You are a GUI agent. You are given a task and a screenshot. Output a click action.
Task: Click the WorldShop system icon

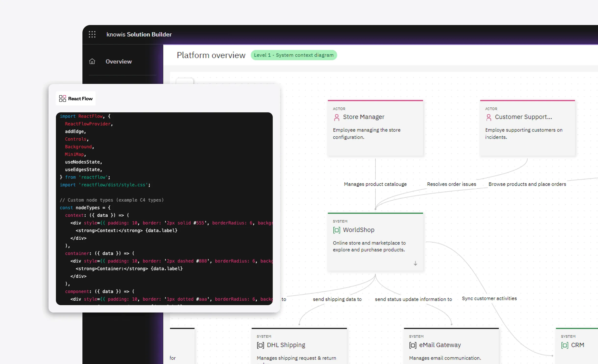[x=337, y=230]
